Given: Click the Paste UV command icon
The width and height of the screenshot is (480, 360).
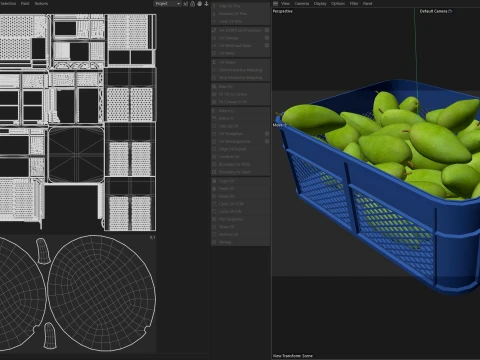Looking at the screenshot, I should pyautogui.click(x=214, y=189).
